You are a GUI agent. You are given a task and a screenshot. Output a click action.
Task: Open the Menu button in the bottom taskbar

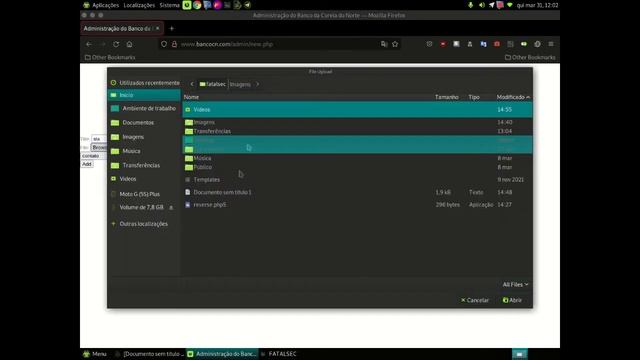tap(95, 354)
